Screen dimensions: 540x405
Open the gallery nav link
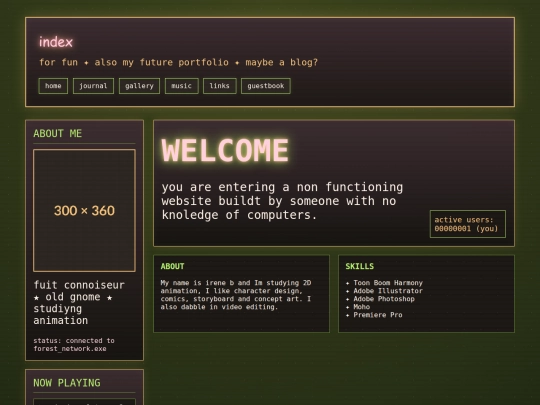tap(139, 86)
